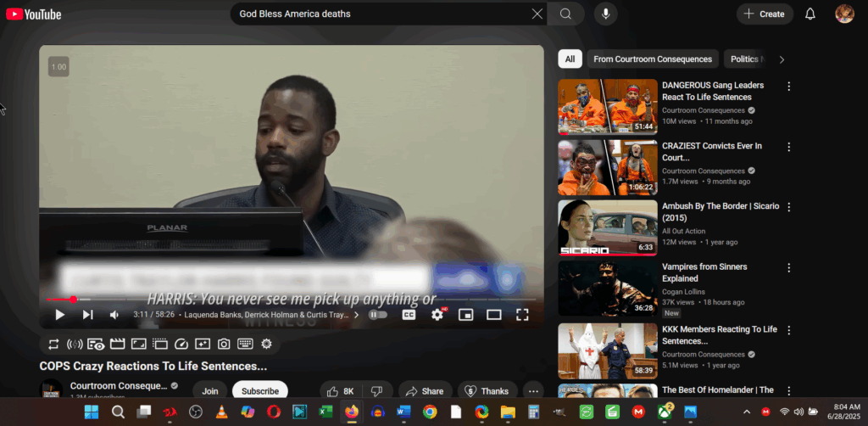The width and height of the screenshot is (868, 426).
Task: Expand the chapter title chevron
Action: point(356,315)
